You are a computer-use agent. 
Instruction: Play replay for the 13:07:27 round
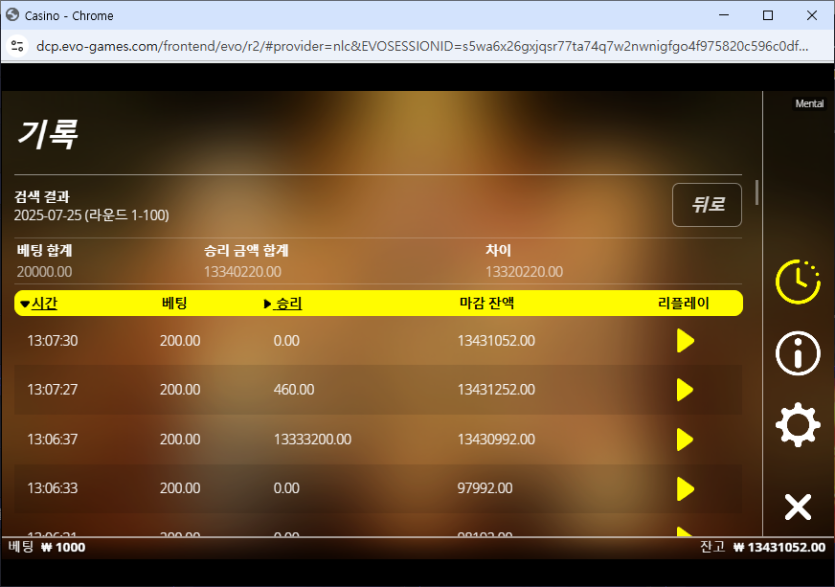(685, 390)
